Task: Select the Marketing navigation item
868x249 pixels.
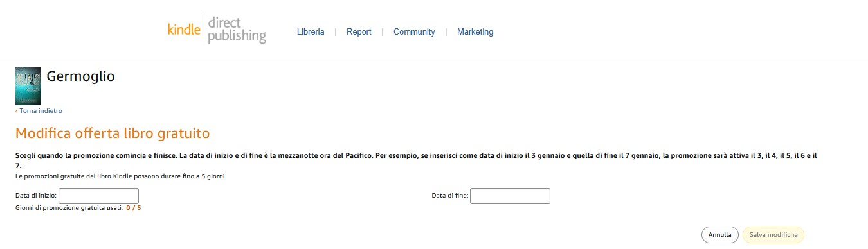Action: click(x=475, y=31)
